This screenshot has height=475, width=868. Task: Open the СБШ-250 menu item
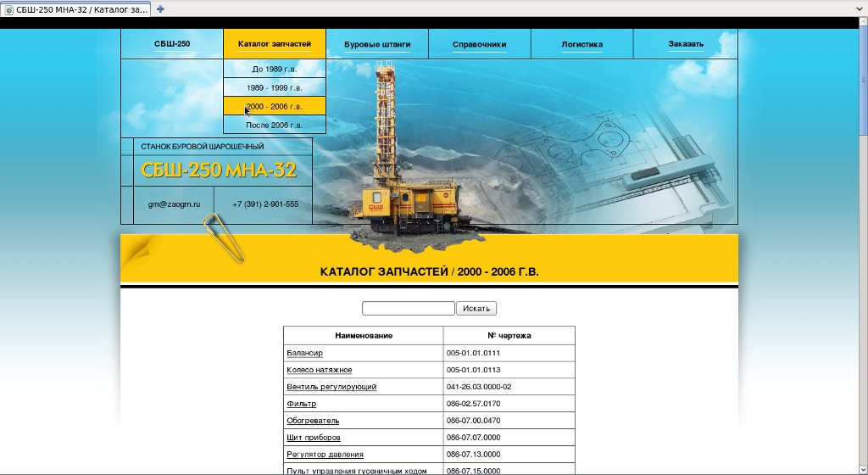click(172, 44)
